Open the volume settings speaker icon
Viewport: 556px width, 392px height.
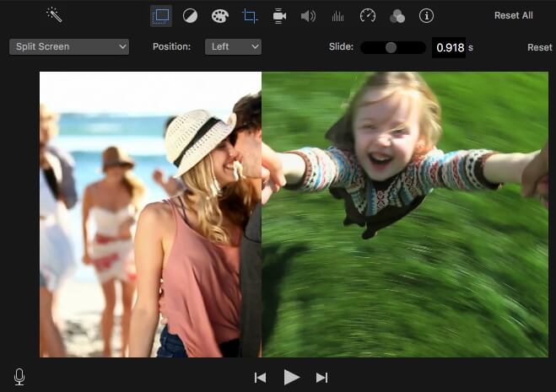(308, 15)
